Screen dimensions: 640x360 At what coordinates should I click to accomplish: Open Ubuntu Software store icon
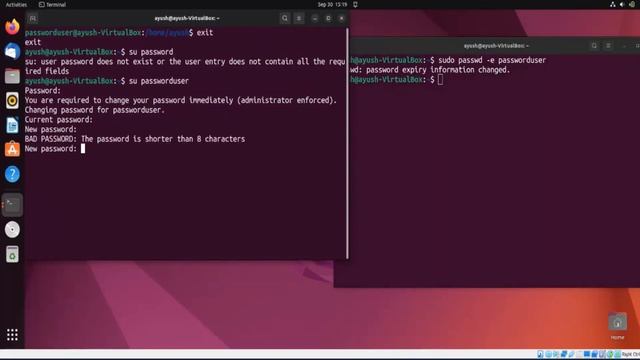point(12,149)
